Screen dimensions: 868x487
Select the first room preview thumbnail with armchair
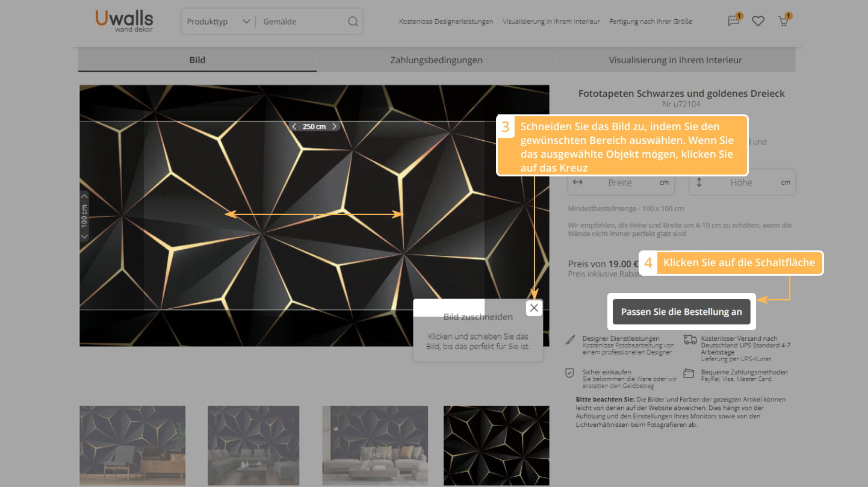tap(132, 445)
